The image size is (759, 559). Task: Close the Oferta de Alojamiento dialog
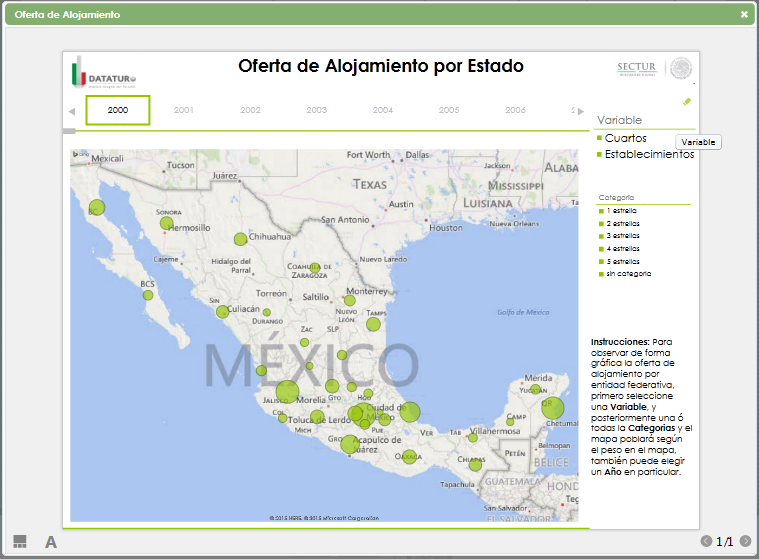(744, 15)
